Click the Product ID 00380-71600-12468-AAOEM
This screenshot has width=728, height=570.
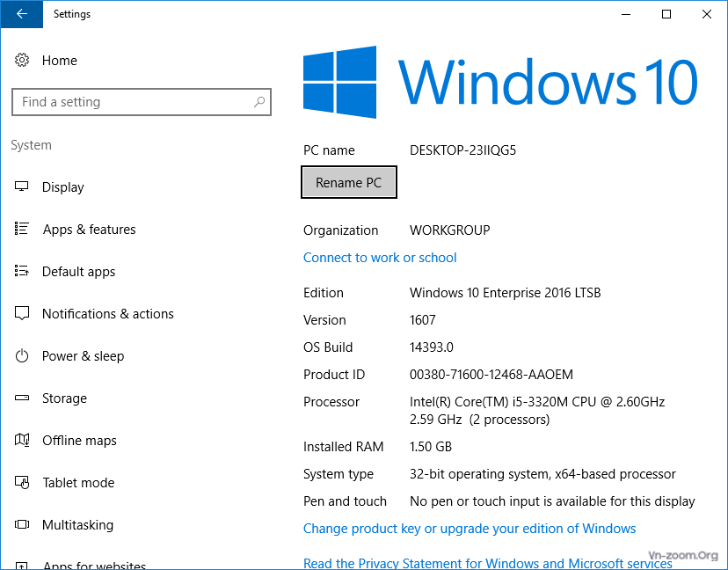[491, 375]
